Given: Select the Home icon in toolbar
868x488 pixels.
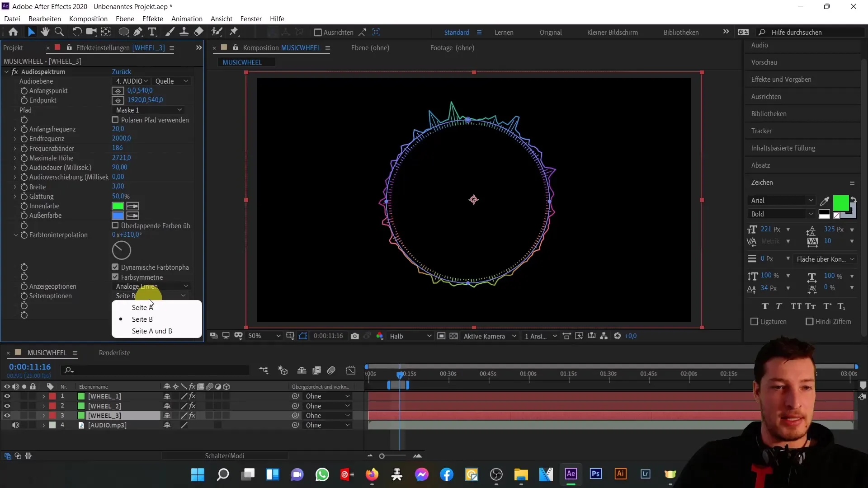Looking at the screenshot, I should point(13,32).
